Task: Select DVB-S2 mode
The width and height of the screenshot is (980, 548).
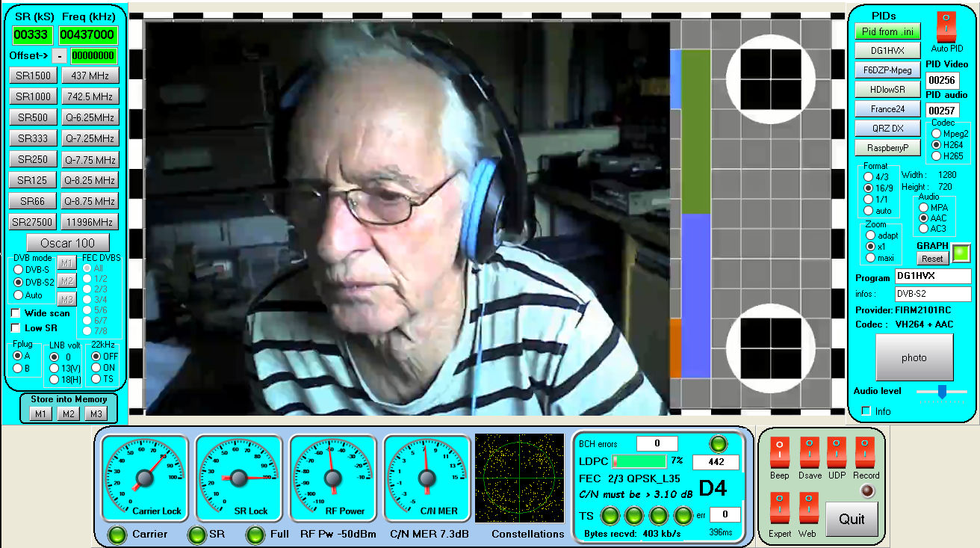Action: pos(19,282)
